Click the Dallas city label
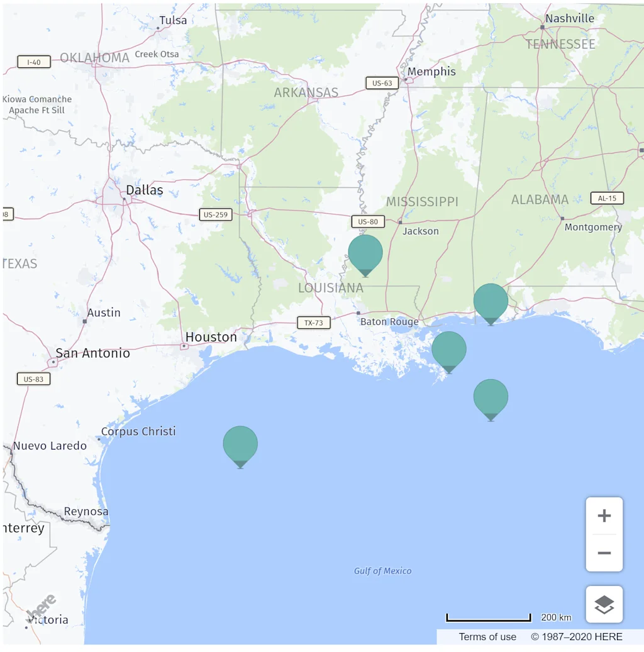The width and height of the screenshot is (644, 652). tap(145, 191)
